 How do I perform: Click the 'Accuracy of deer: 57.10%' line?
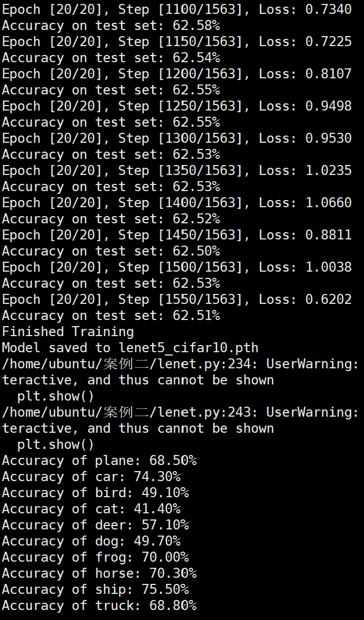coord(95,525)
